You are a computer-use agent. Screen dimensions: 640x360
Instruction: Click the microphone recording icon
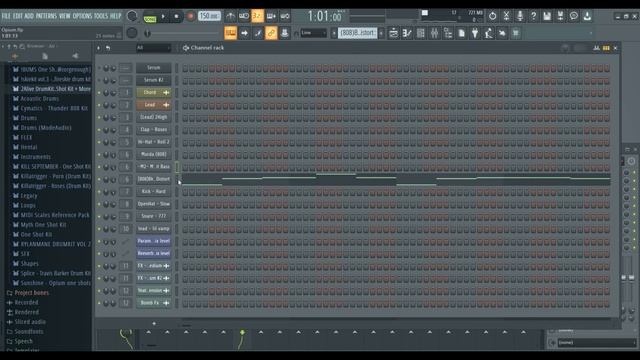pos(520,16)
